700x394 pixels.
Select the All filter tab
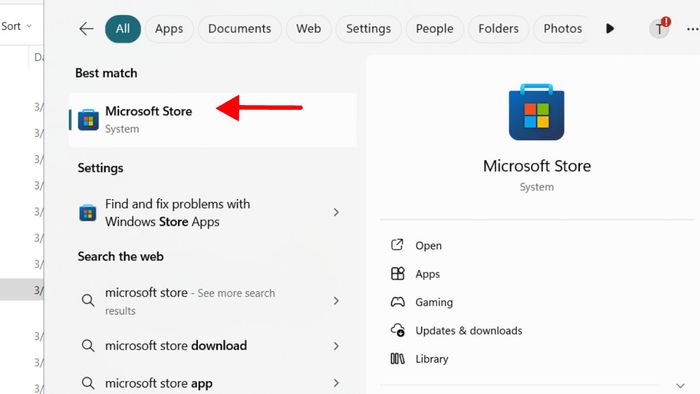(x=123, y=29)
